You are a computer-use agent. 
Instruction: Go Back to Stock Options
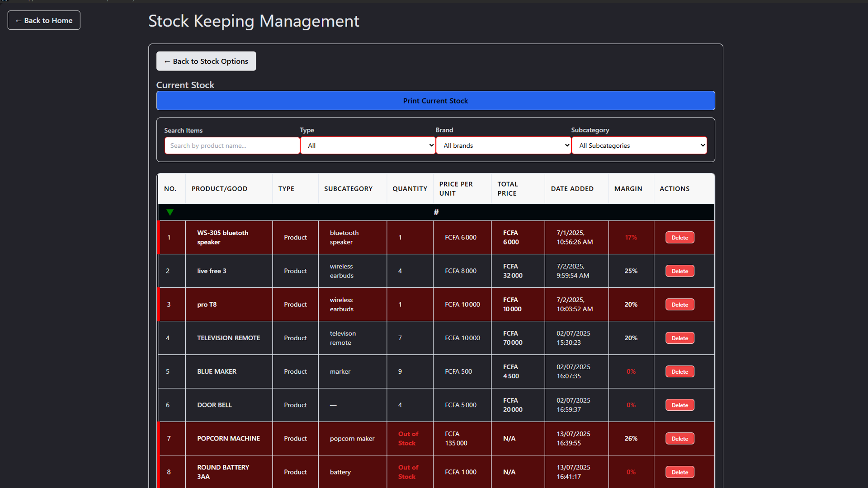click(206, 61)
